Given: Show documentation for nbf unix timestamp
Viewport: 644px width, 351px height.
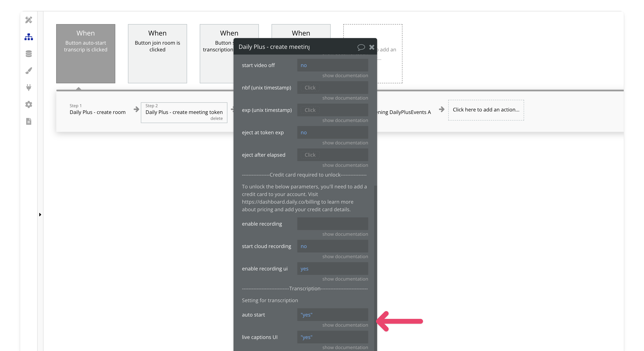Looking at the screenshot, I should pos(345,98).
